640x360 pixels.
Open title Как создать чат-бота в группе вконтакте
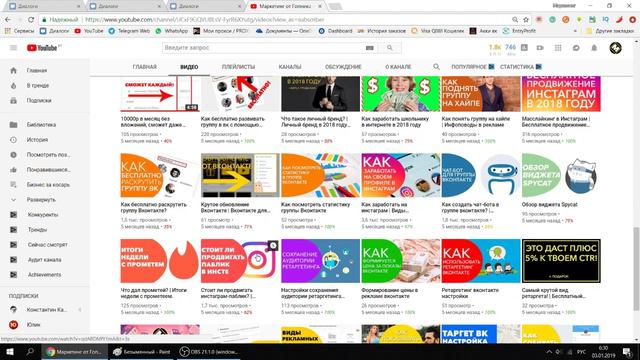pyautogui.click(x=470, y=207)
